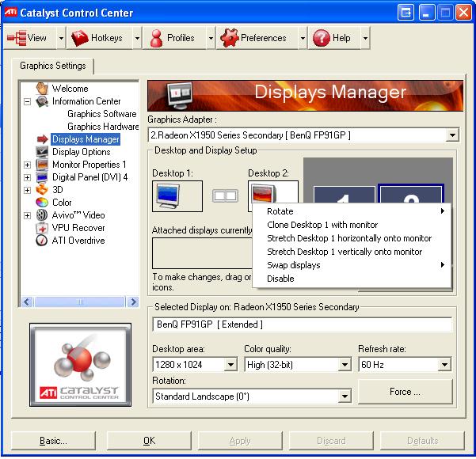Open the Swap displays submenu
Viewport: 476px width, 459px height.
pos(352,265)
